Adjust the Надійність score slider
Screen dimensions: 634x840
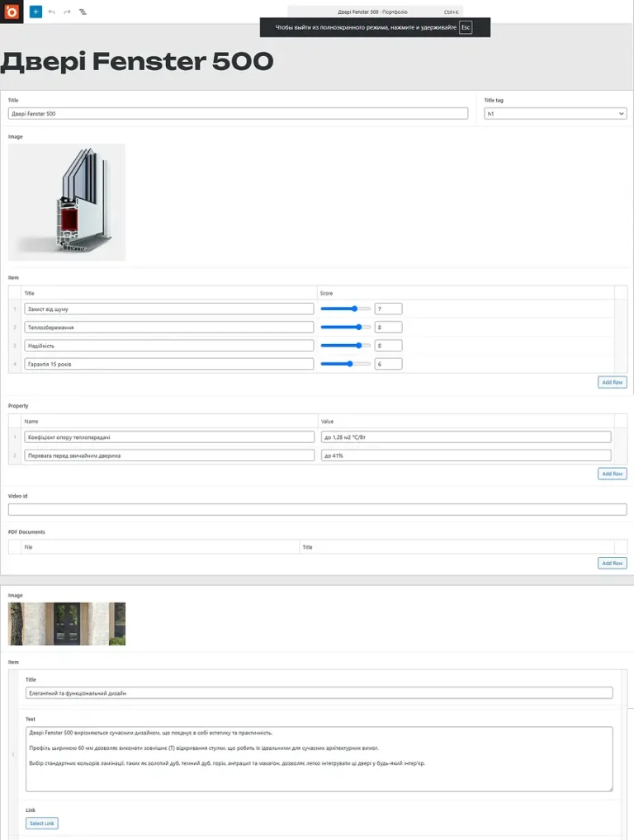pos(346,345)
